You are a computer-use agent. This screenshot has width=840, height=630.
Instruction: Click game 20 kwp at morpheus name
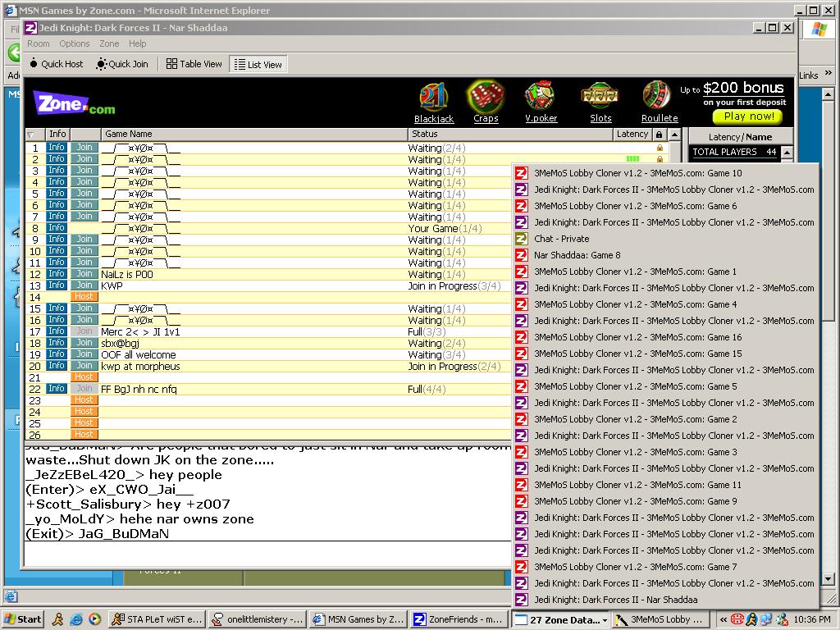click(x=140, y=366)
